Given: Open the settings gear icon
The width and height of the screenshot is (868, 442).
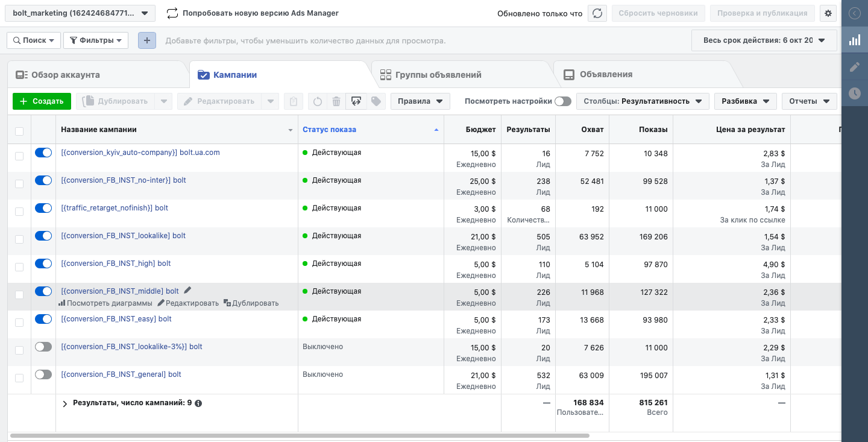Looking at the screenshot, I should click(x=828, y=13).
